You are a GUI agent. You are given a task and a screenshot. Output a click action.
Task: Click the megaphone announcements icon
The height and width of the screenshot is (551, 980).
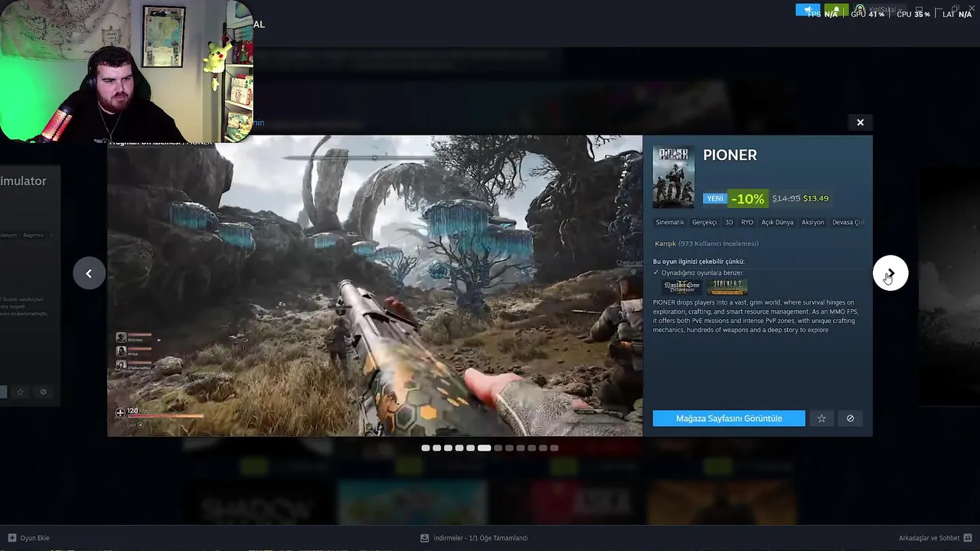coord(808,11)
